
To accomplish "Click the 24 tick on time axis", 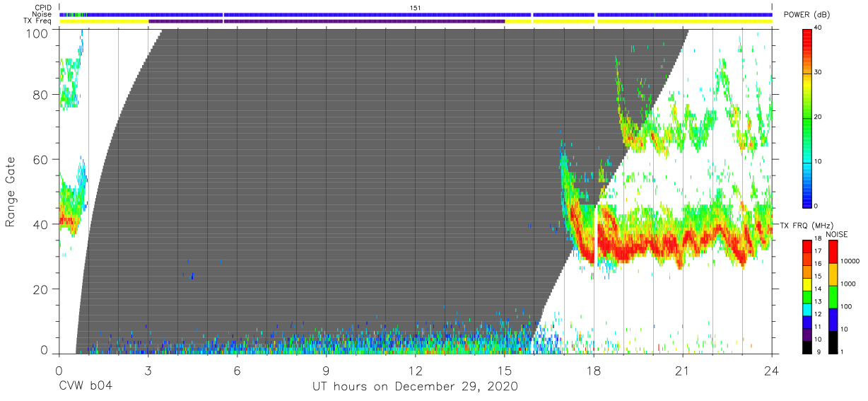I will tap(772, 370).
